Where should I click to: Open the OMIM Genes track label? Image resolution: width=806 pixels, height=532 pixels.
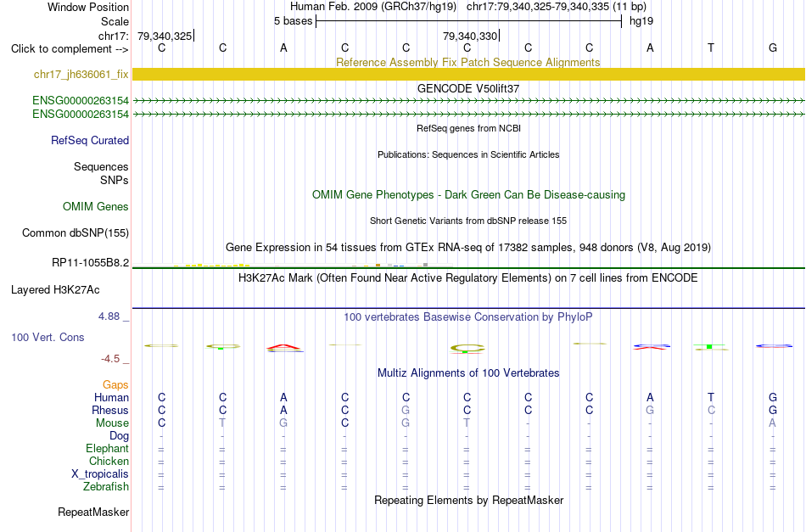pos(96,207)
